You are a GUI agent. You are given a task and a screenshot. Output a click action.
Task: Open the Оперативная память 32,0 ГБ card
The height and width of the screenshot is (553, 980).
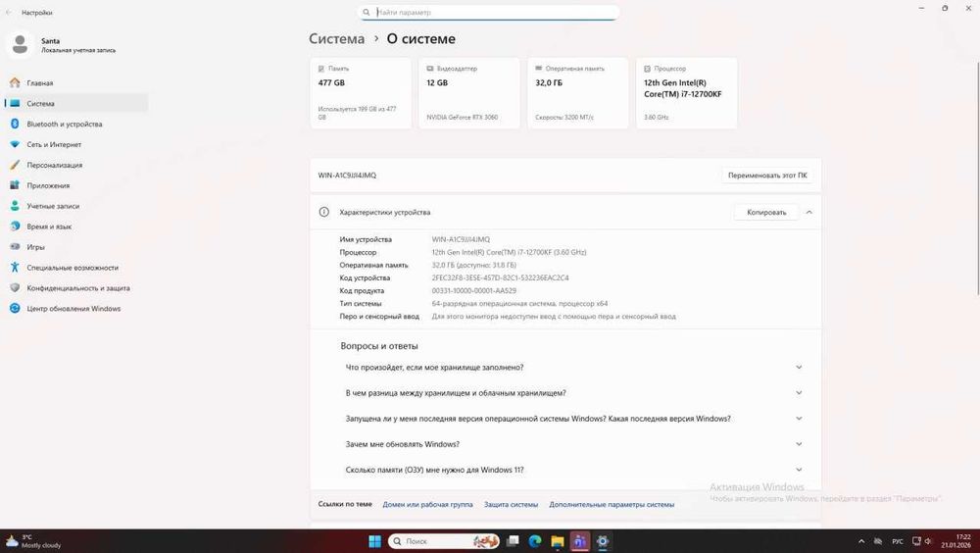coord(578,93)
